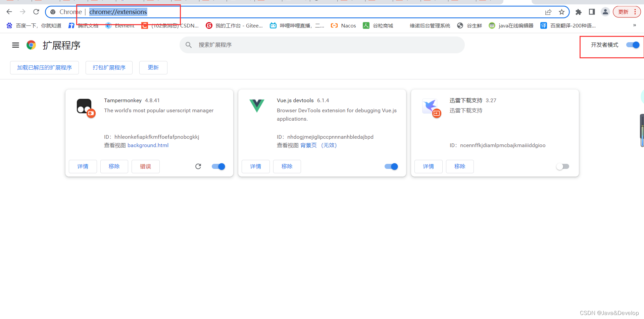Open 百度翻译 bookmark
The image size is (644, 319).
pos(568,26)
